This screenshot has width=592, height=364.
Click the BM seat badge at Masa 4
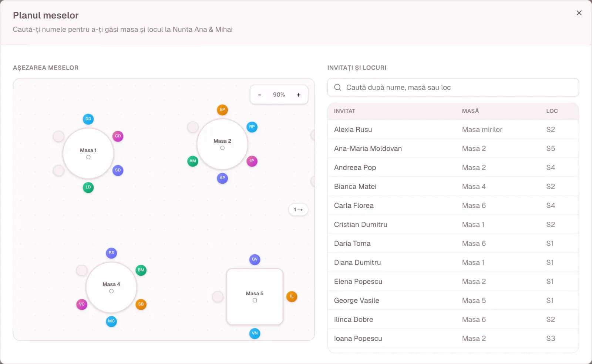tap(141, 270)
